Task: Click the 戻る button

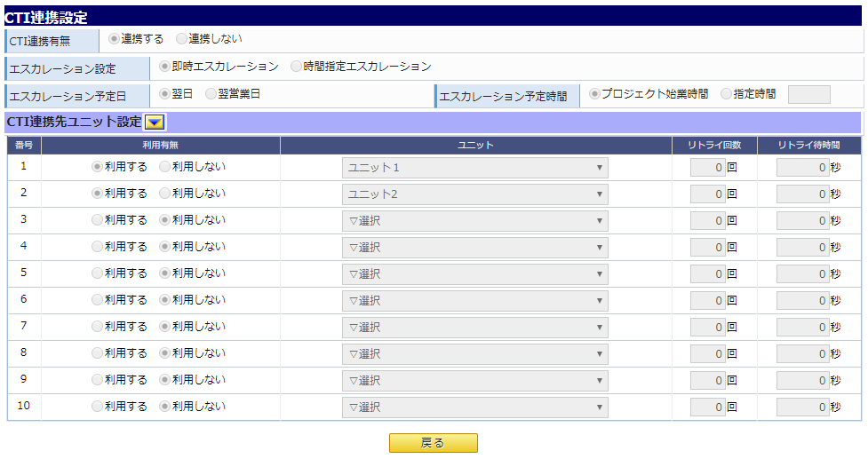Action: (x=434, y=443)
